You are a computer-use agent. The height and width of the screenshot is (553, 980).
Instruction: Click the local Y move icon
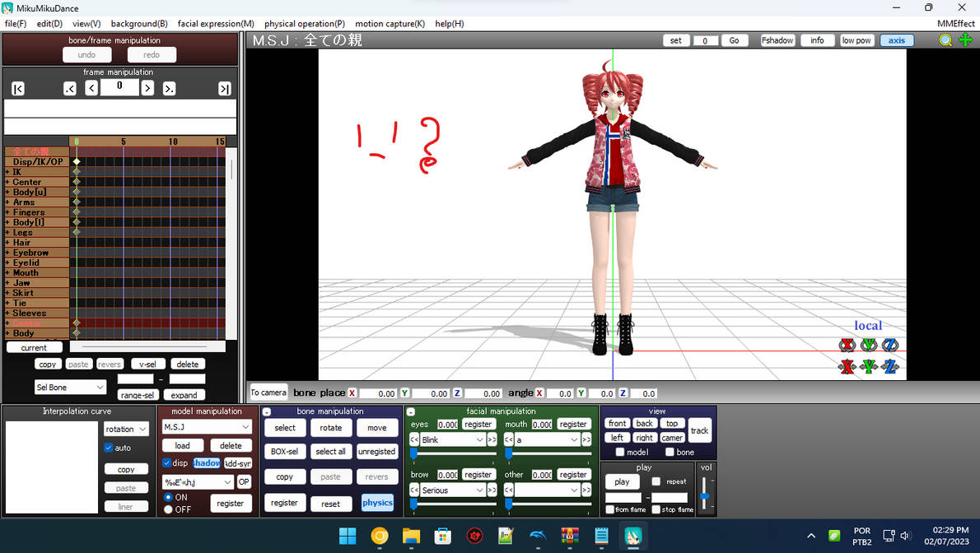[869, 366]
